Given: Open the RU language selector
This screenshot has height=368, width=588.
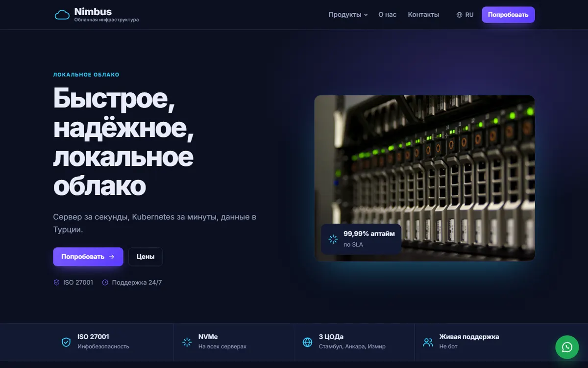Looking at the screenshot, I should click(465, 15).
